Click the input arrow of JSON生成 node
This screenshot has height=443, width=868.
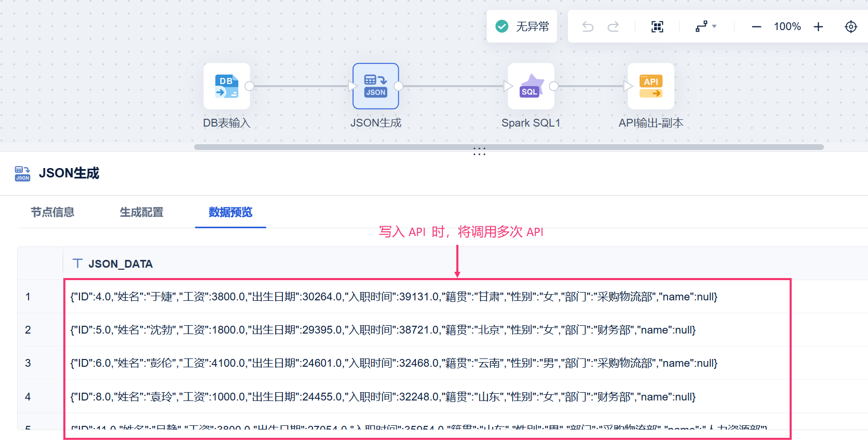(352, 86)
